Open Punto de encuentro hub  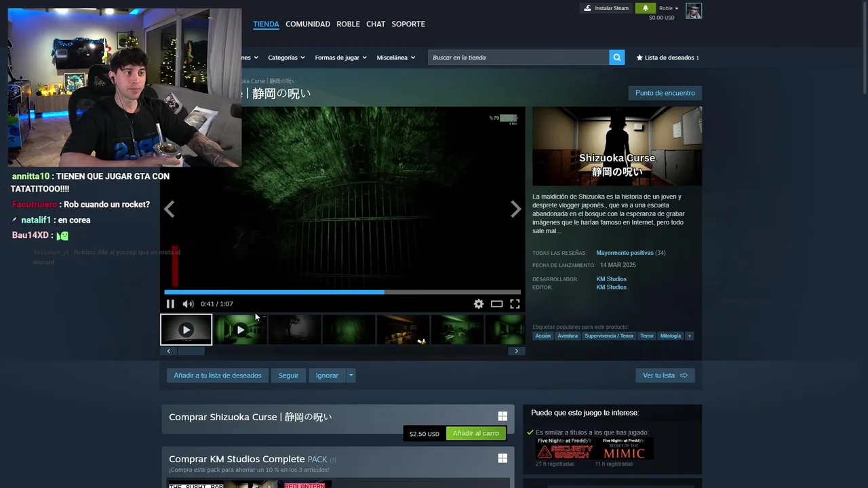[665, 93]
